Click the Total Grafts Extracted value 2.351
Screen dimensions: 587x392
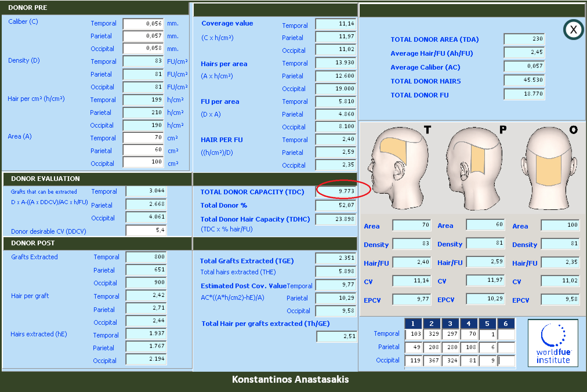(336, 258)
